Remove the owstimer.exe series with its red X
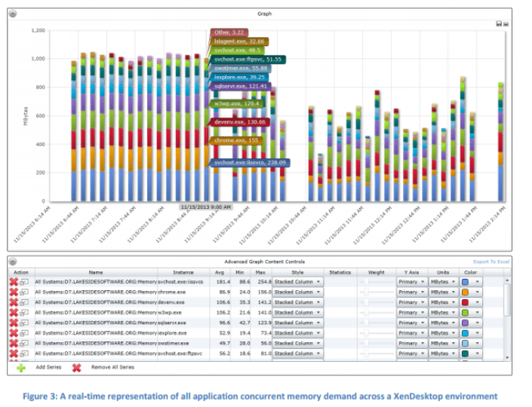532x407 pixels. (14, 343)
